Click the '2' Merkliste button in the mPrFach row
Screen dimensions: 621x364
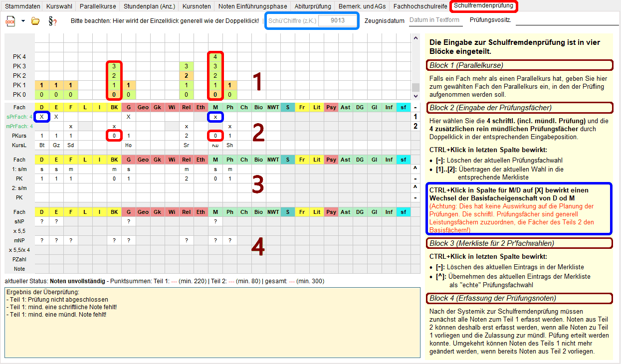pyautogui.click(x=415, y=126)
